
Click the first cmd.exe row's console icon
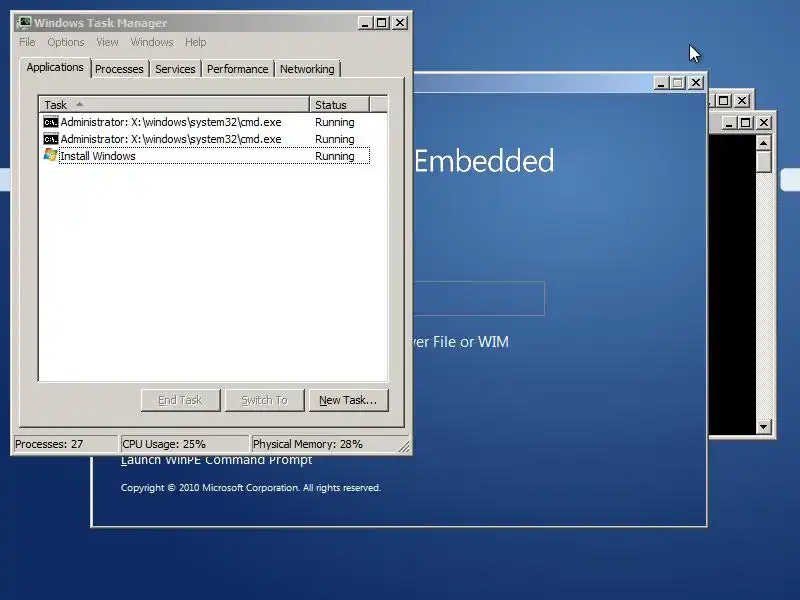click(x=51, y=122)
